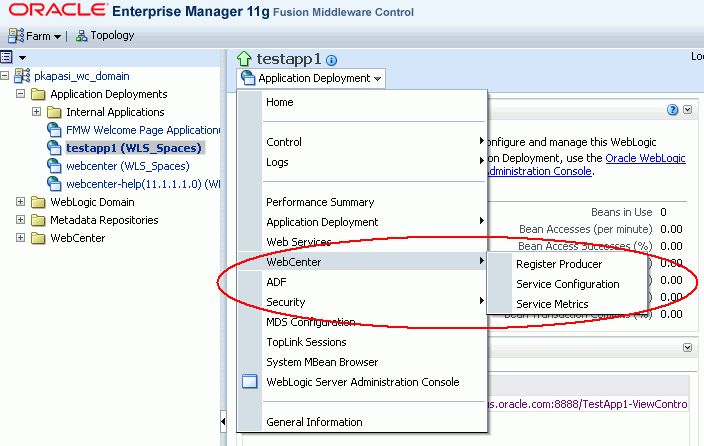Click the arrow beside the tree view icon

(22, 57)
